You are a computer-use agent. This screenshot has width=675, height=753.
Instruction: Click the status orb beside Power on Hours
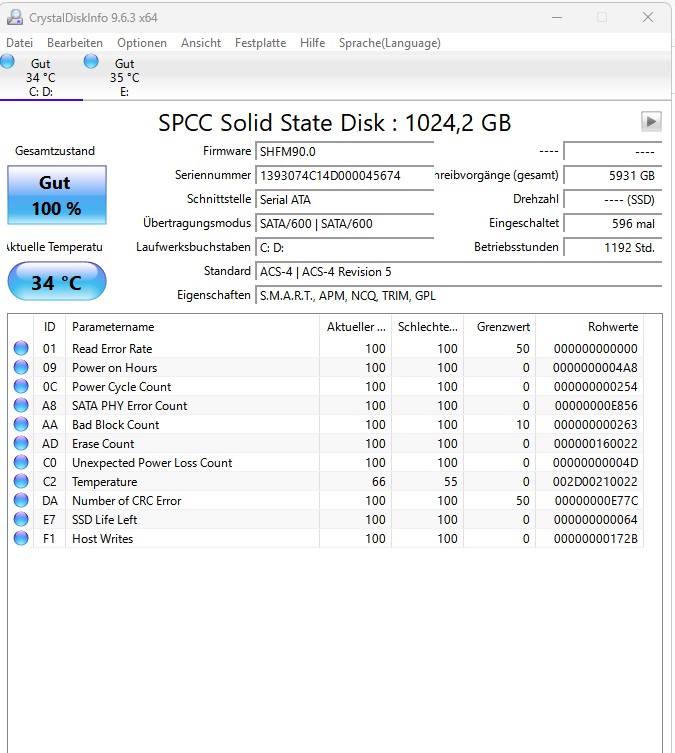click(21, 368)
